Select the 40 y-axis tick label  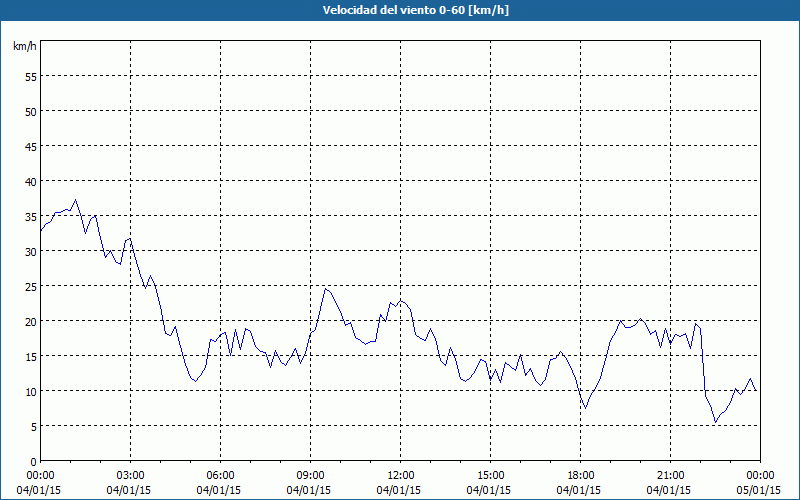31,182
